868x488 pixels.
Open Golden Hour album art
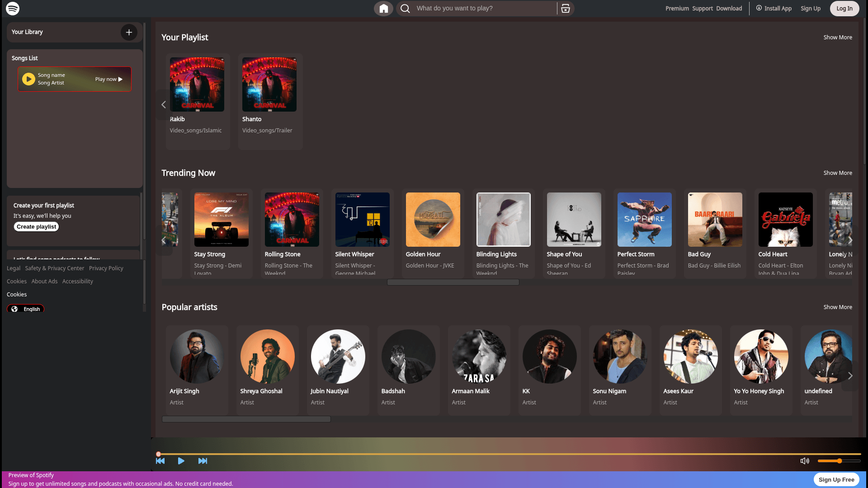(433, 220)
